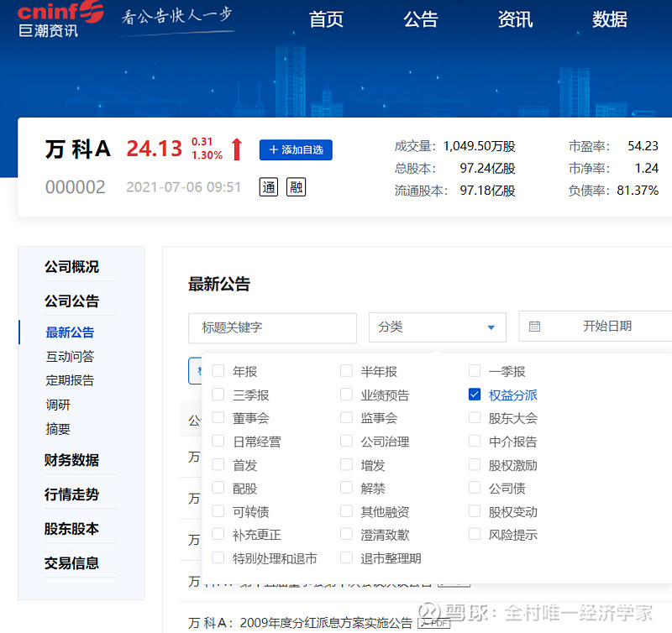Check the 可转债 checkbox

pos(218,511)
